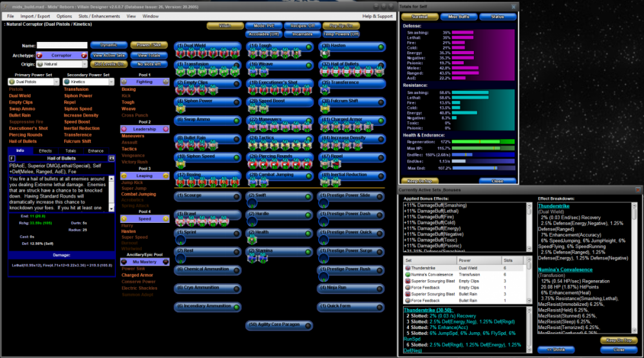Viewport: 644px width, 358px height.
Task: Toggle the Swap Ammo power indicator light
Action: point(236,120)
